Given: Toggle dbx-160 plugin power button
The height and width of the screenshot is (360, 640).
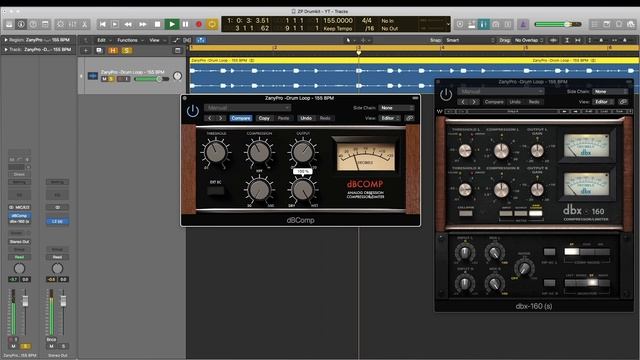Looking at the screenshot, I should [x=446, y=95].
